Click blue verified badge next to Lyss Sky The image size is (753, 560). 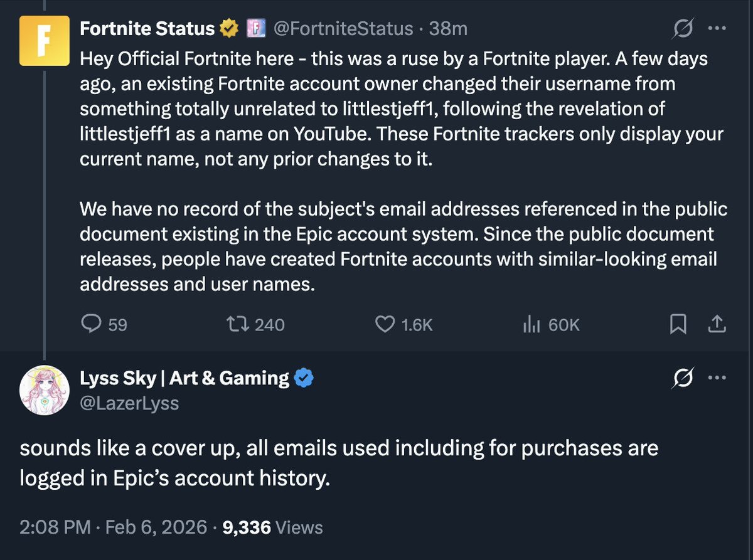(x=304, y=379)
